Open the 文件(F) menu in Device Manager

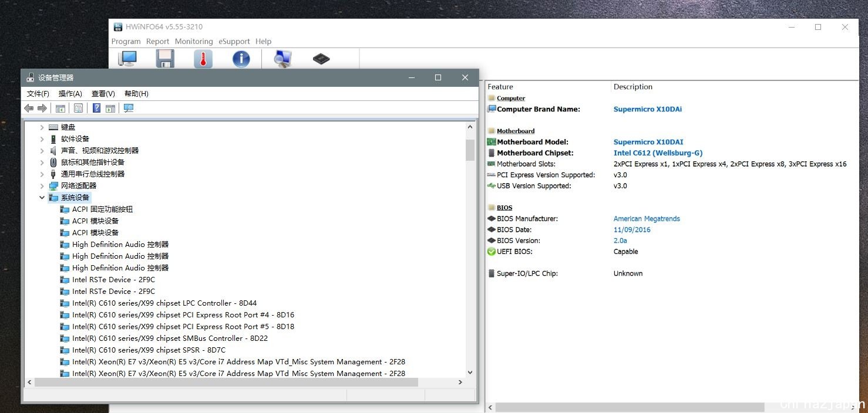tap(38, 94)
